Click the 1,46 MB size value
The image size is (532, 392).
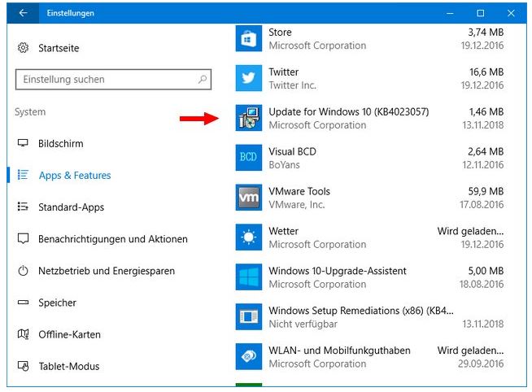(x=486, y=111)
